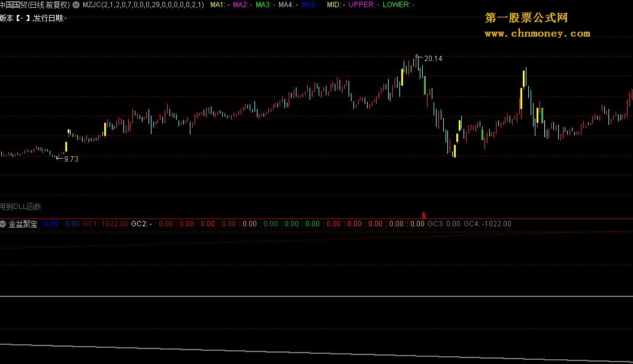Viewport: 633px width, 364px height.
Task: Click the green LOWER label
Action: pyautogui.click(x=398, y=5)
